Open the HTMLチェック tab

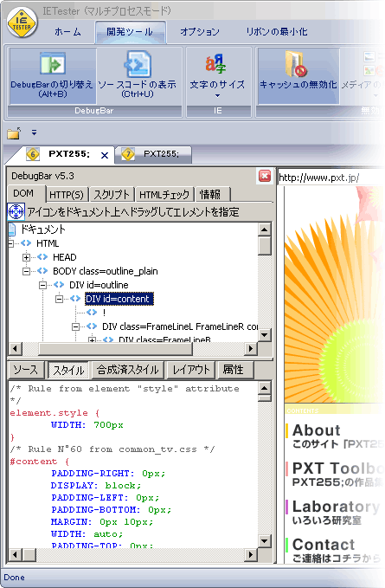tap(164, 195)
